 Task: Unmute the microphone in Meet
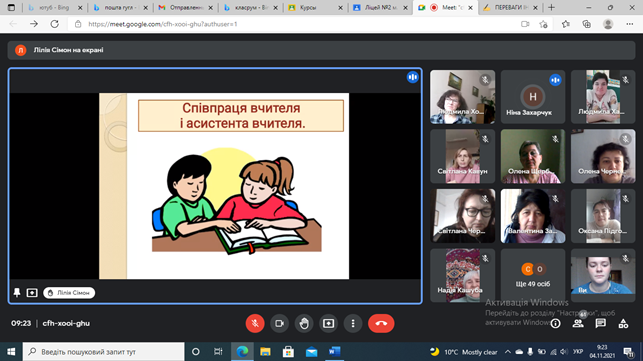pyautogui.click(x=255, y=323)
